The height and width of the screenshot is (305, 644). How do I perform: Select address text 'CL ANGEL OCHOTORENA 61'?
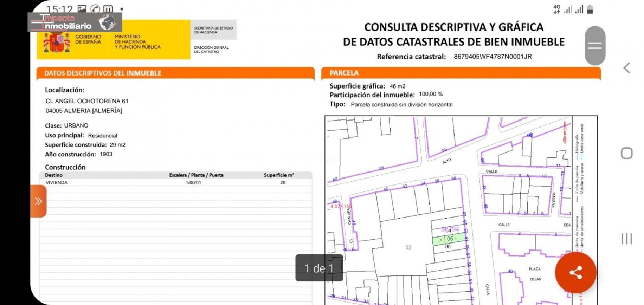pos(87,101)
